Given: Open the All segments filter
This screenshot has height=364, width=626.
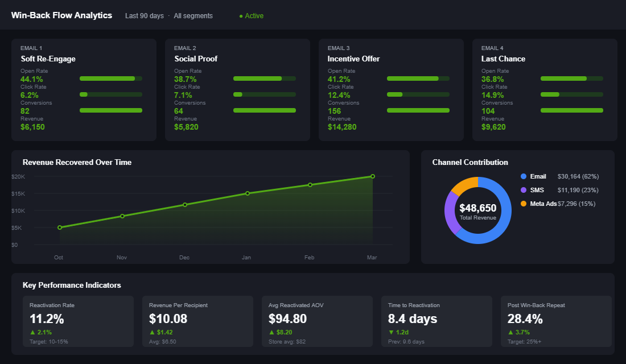Looking at the screenshot, I should click(x=193, y=15).
